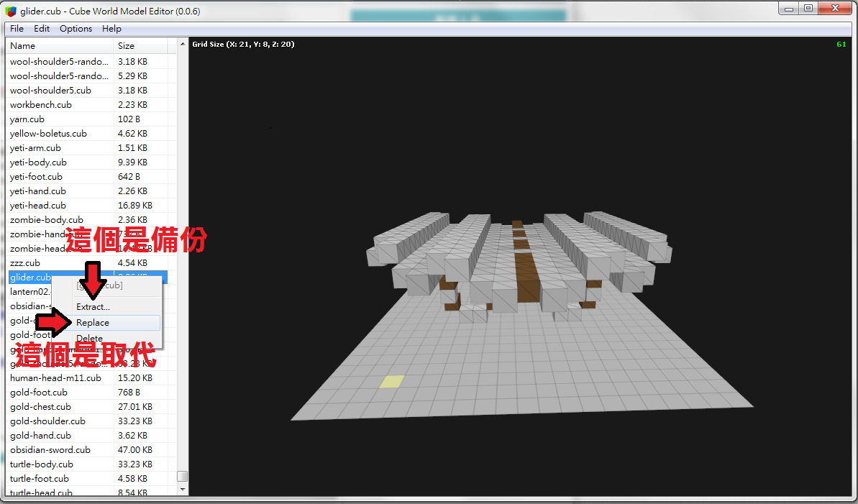Click the Cube World app icon in title bar
Viewport: 858px width, 504px height.
[x=10, y=11]
